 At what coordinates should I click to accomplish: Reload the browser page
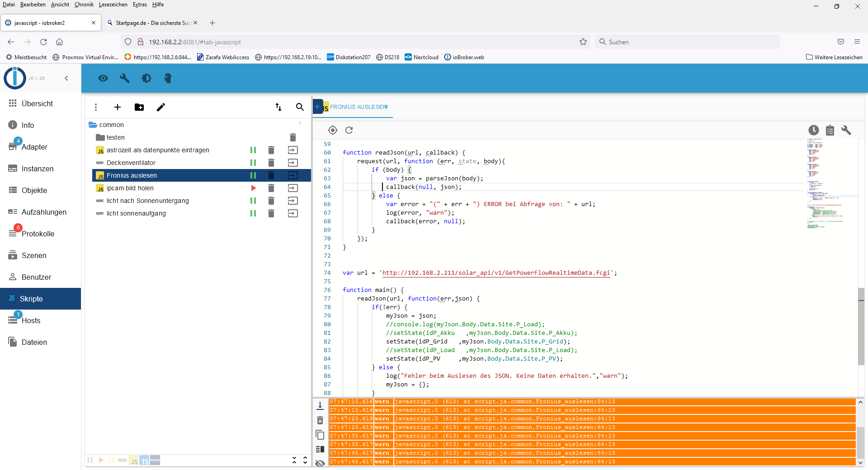point(43,42)
